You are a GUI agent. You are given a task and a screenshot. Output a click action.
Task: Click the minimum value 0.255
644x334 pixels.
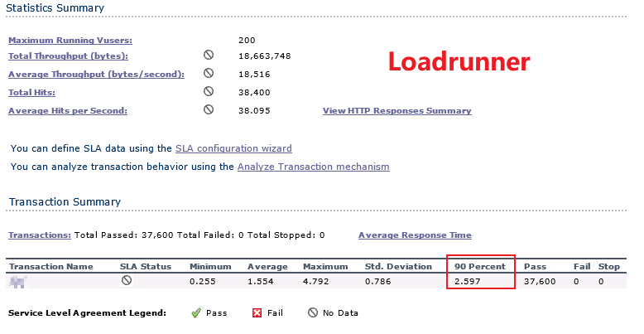tap(203, 282)
